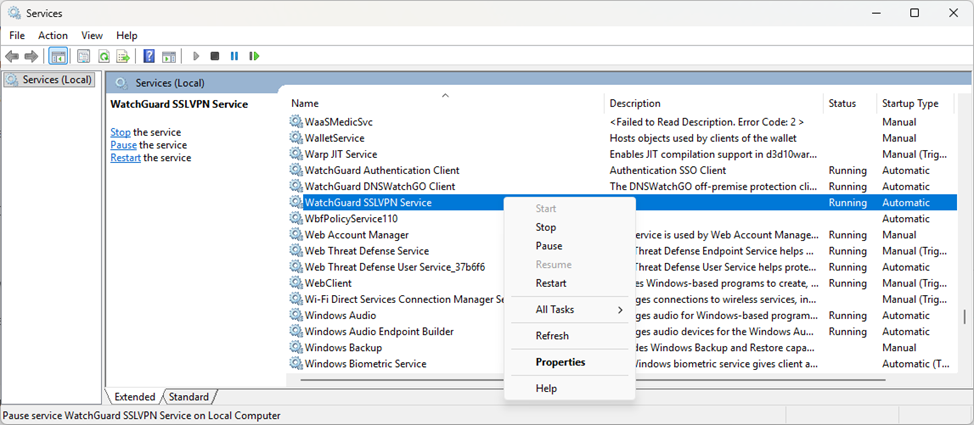Screen dimensions: 974x425
Task: Switch to the Standard tab
Action: [189, 397]
